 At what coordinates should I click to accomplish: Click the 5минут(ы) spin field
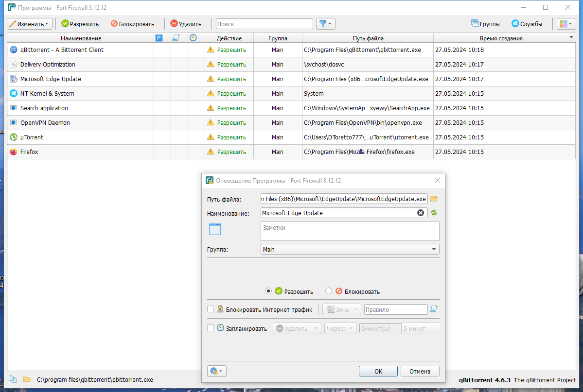pyautogui.click(x=380, y=328)
